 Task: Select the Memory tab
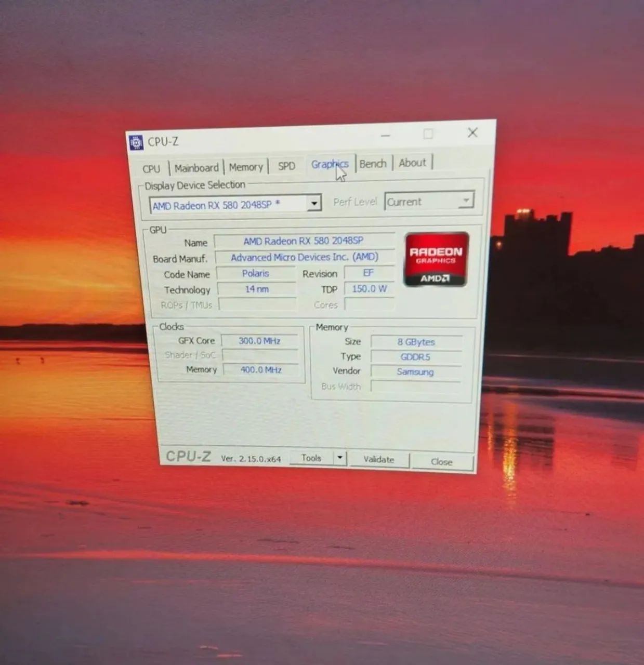tap(246, 167)
